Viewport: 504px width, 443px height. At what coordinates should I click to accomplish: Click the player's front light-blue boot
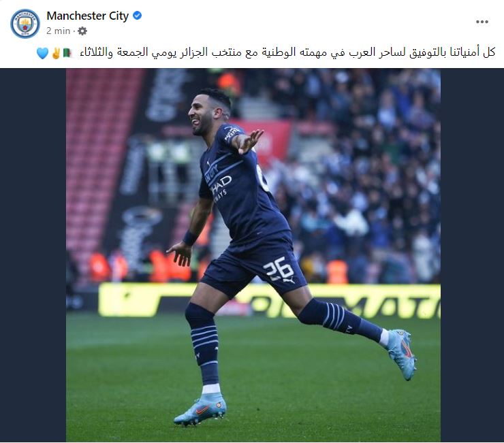coord(200,409)
